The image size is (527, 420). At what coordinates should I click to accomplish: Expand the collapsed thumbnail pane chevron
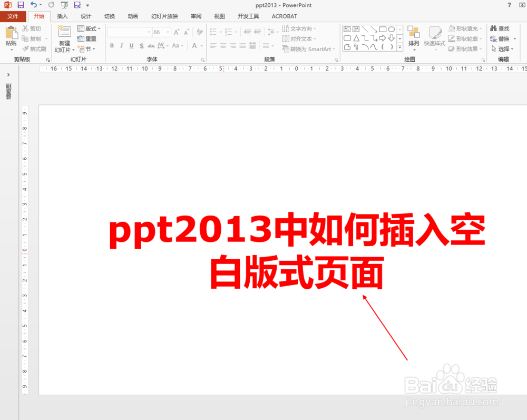(8, 75)
